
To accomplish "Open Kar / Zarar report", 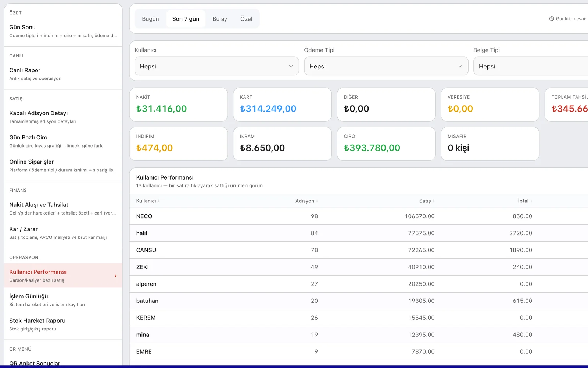I will coord(63,233).
